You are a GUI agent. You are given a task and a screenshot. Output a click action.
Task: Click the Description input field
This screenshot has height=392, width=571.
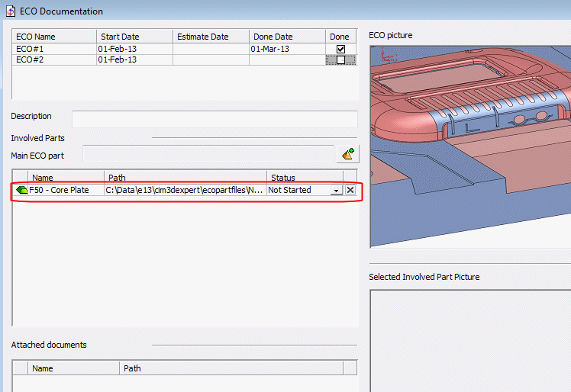(x=215, y=119)
